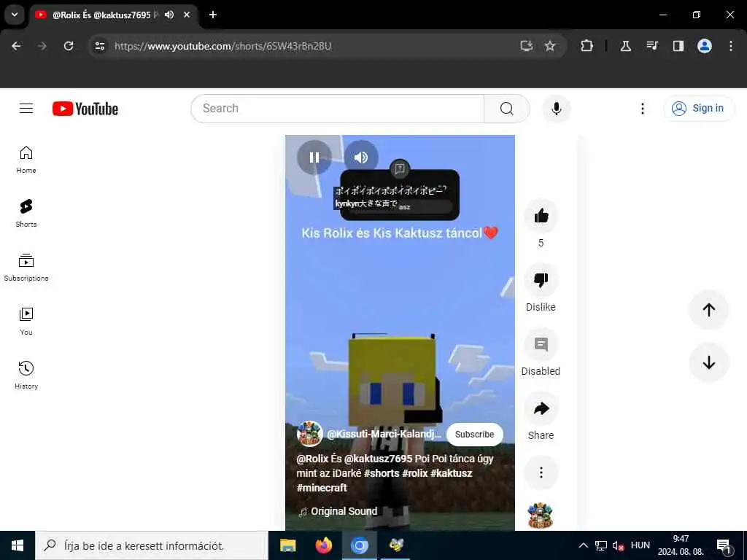Pause the Shorts video

[314, 157]
